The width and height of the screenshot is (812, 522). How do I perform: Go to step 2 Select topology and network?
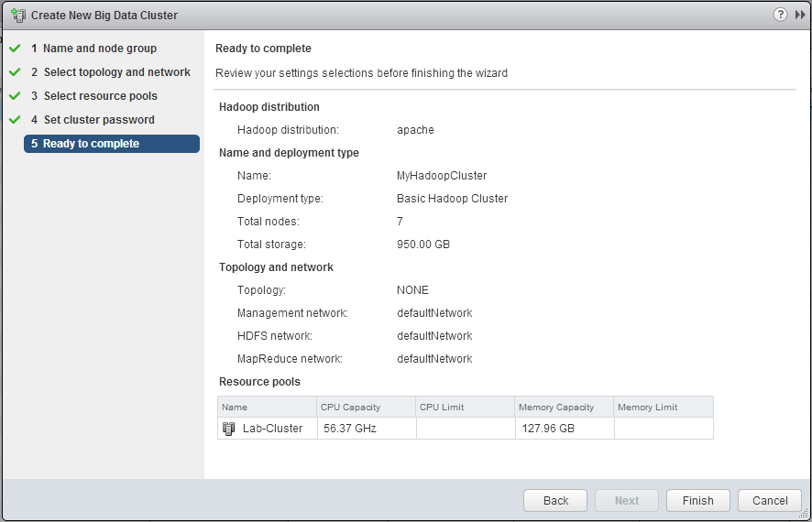point(110,72)
